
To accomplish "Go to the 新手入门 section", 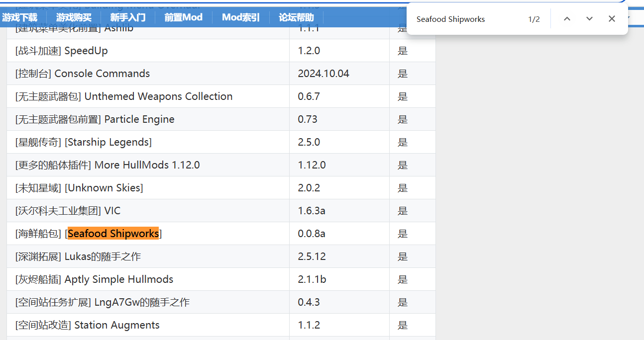I will coord(128,17).
